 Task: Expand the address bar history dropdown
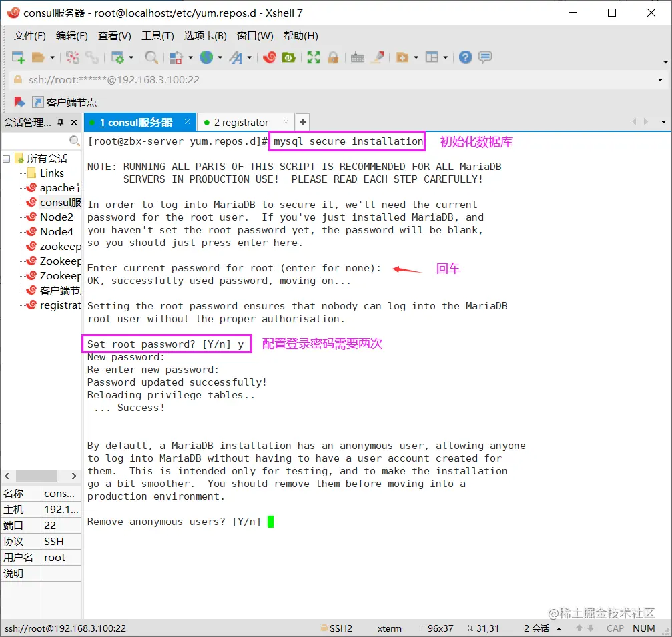pyautogui.click(x=660, y=79)
